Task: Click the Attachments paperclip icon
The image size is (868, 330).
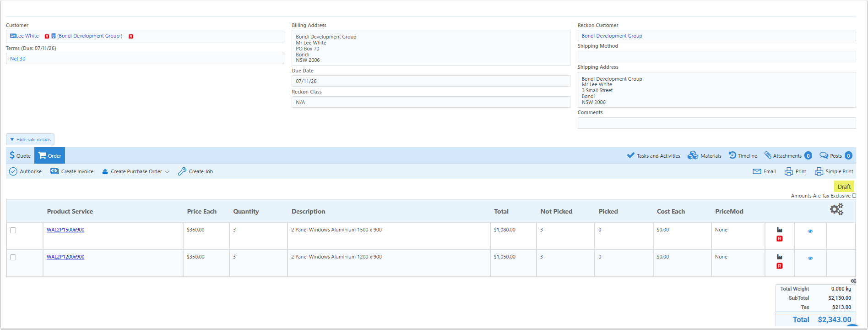Action: 768,155
